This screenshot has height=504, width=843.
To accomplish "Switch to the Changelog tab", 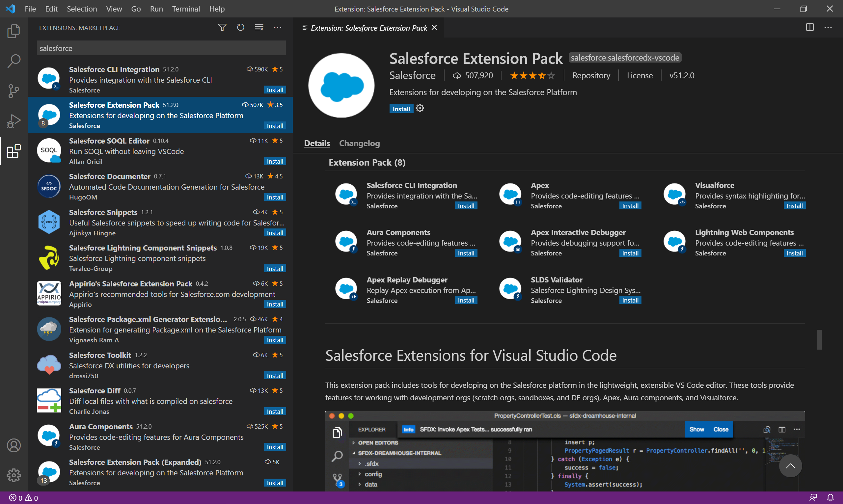I will pos(359,143).
